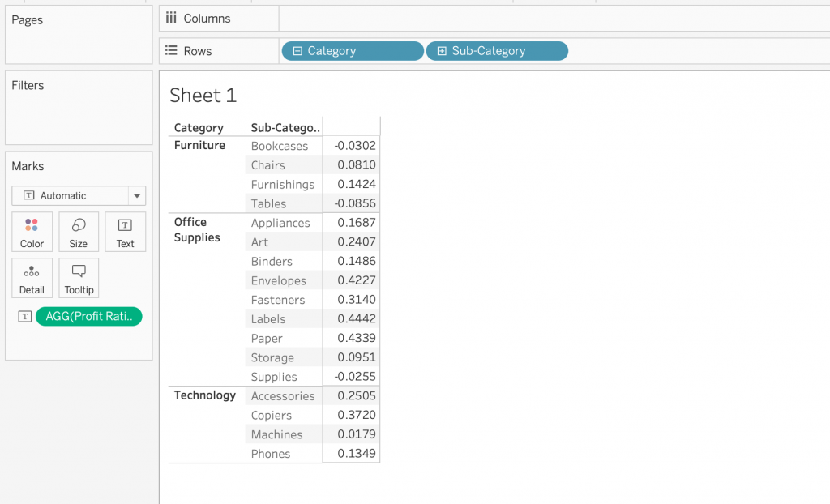Image resolution: width=830 pixels, height=504 pixels.
Task: Select the Technology category row label
Action: (x=205, y=395)
